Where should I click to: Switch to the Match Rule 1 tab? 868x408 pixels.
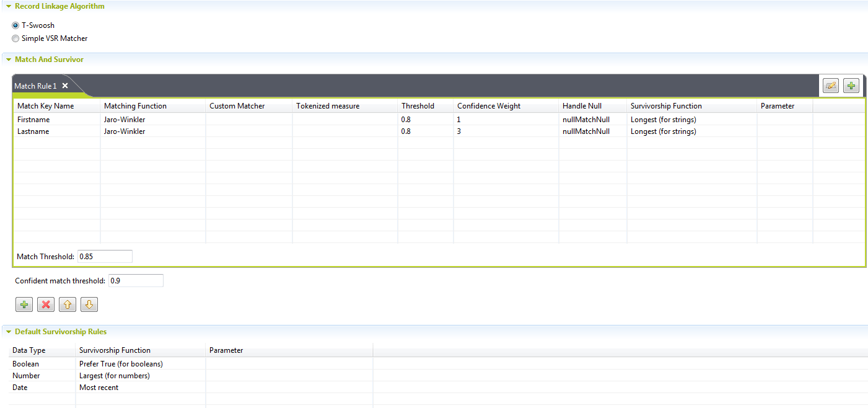[35, 86]
